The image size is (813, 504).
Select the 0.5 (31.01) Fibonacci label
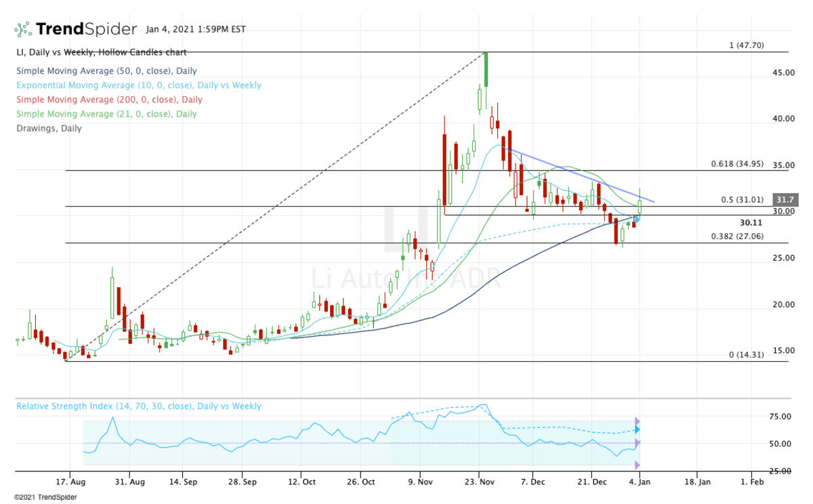[x=743, y=200]
